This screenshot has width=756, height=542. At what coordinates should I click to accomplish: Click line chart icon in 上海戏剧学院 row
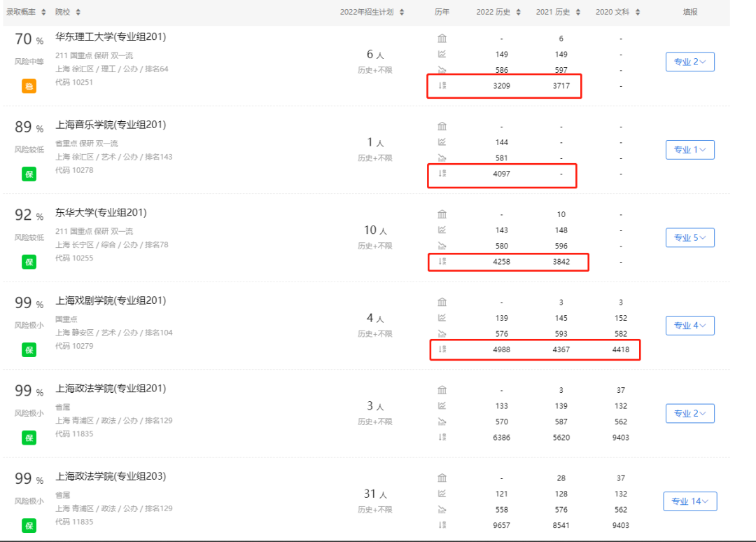coord(442,318)
